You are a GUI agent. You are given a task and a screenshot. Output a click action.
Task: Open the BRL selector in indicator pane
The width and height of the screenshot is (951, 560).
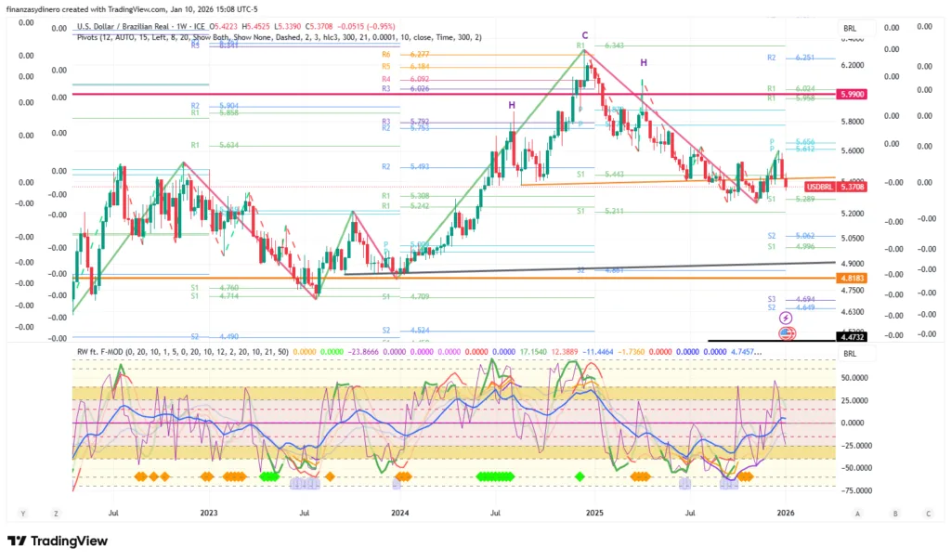pos(850,354)
